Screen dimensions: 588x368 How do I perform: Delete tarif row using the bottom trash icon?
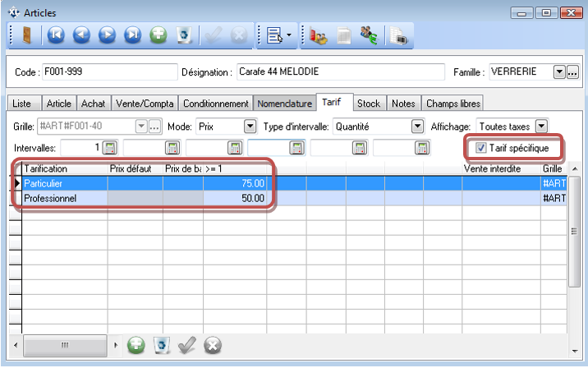[162, 345]
